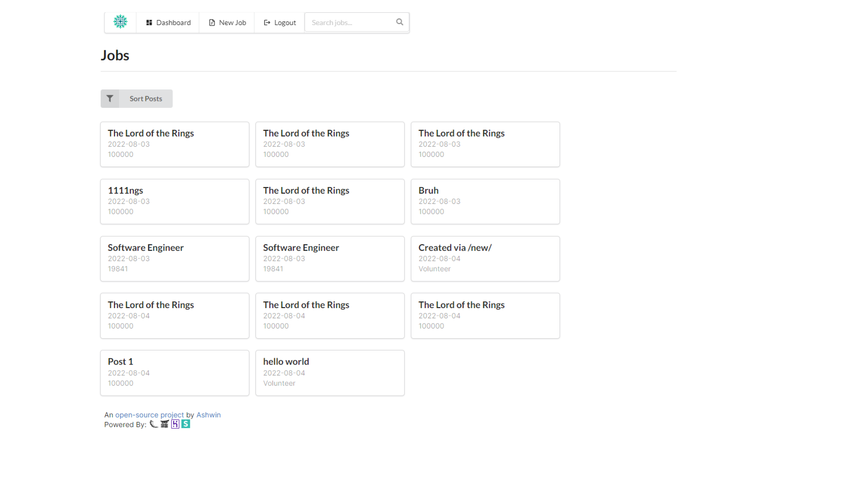Focus the Search jobs input field
Viewport: 868px width, 488px height.
[349, 23]
